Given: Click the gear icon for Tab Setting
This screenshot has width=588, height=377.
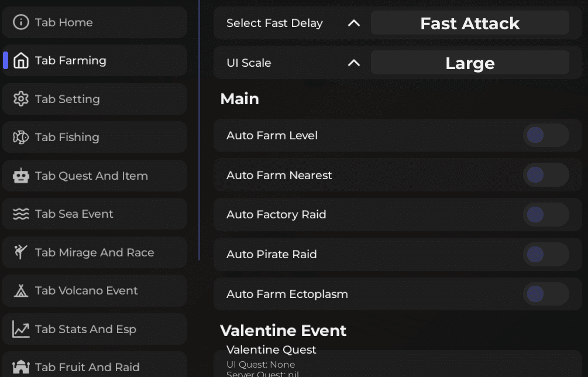Looking at the screenshot, I should point(21,99).
